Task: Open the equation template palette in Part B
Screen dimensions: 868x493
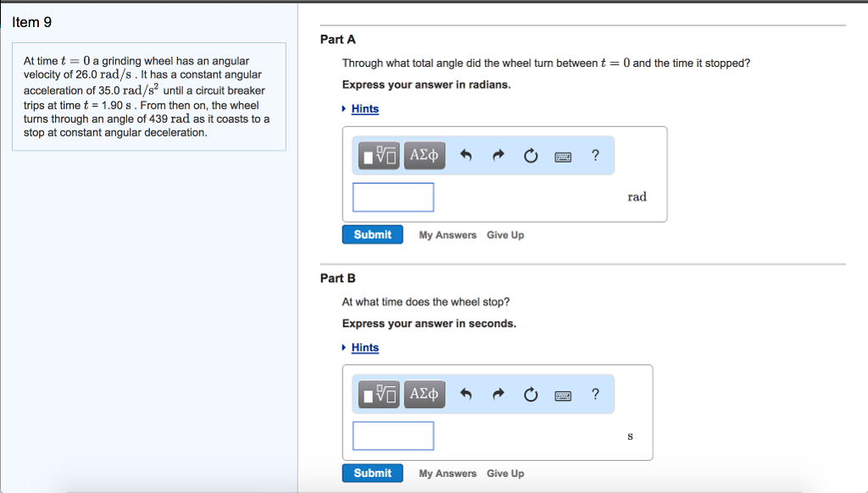Action: [378, 394]
